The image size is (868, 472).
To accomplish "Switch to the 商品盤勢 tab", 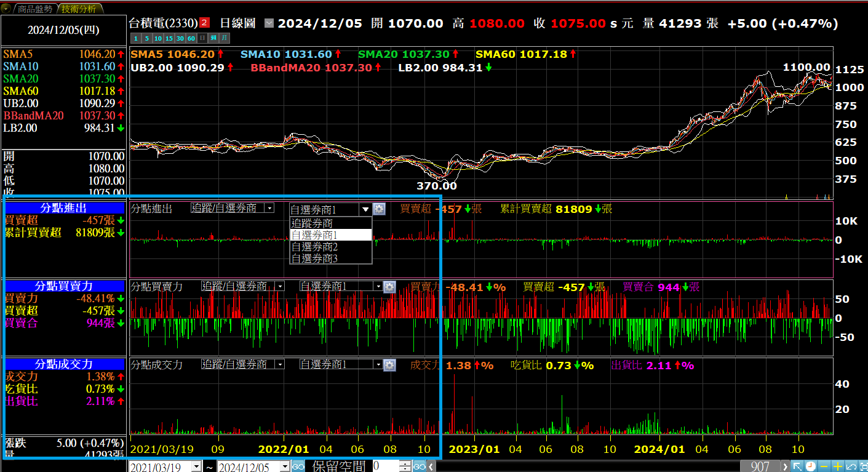I will [35, 9].
